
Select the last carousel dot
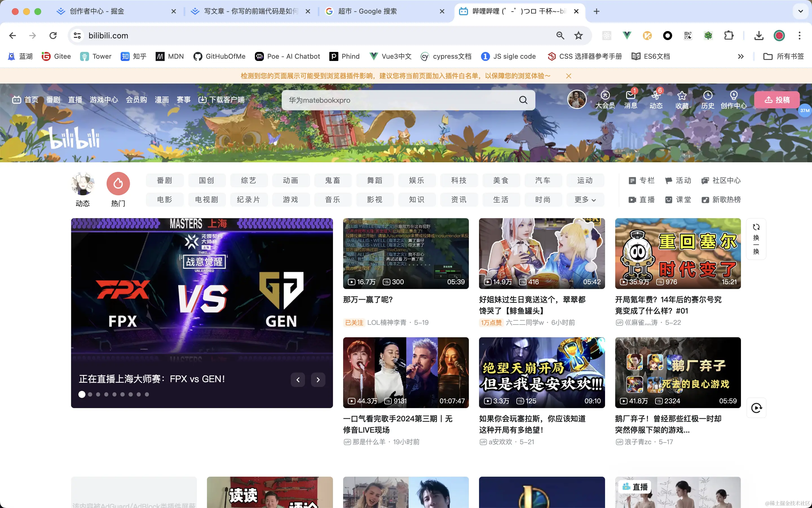click(x=147, y=395)
